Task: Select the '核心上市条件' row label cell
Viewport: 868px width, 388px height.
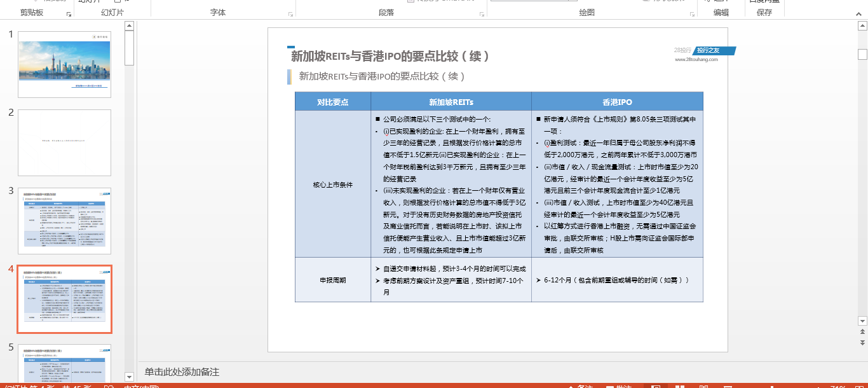Action: [333, 184]
